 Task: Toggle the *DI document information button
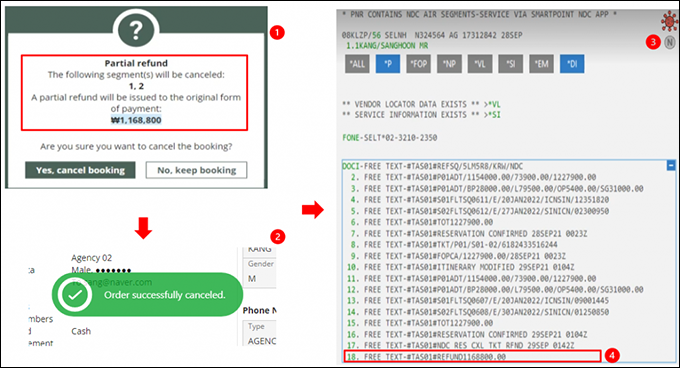pyautogui.click(x=572, y=64)
